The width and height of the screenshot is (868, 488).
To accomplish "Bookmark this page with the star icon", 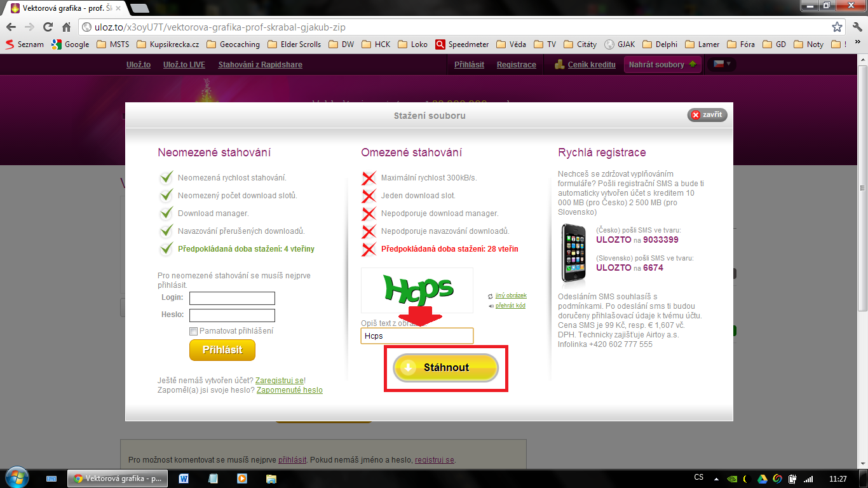I will point(837,27).
